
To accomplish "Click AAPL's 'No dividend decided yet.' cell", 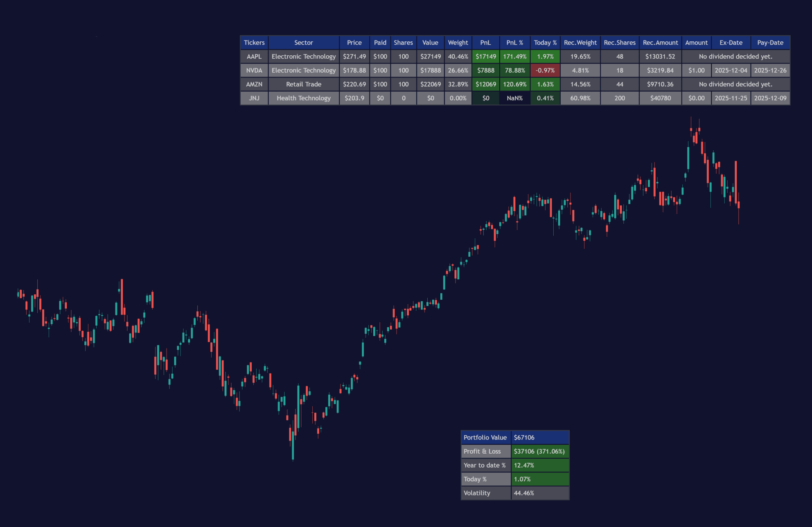I will (735, 57).
